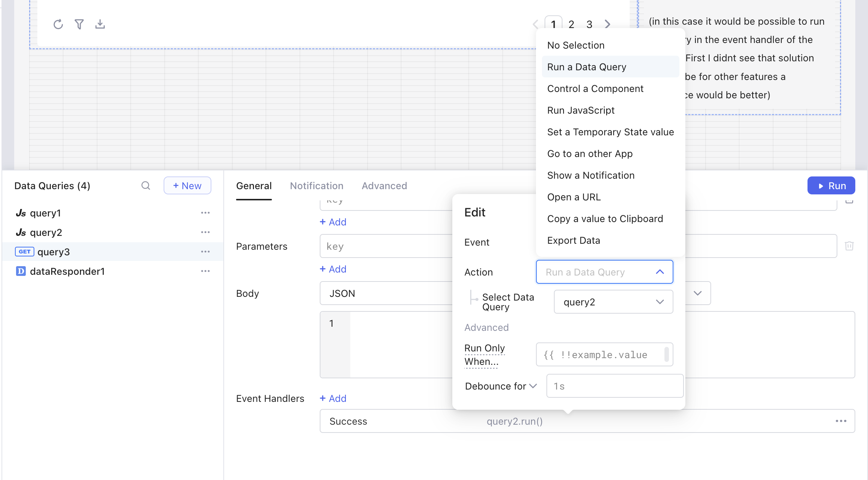The width and height of the screenshot is (868, 480).
Task: Click the Run button
Action: pyautogui.click(x=831, y=185)
